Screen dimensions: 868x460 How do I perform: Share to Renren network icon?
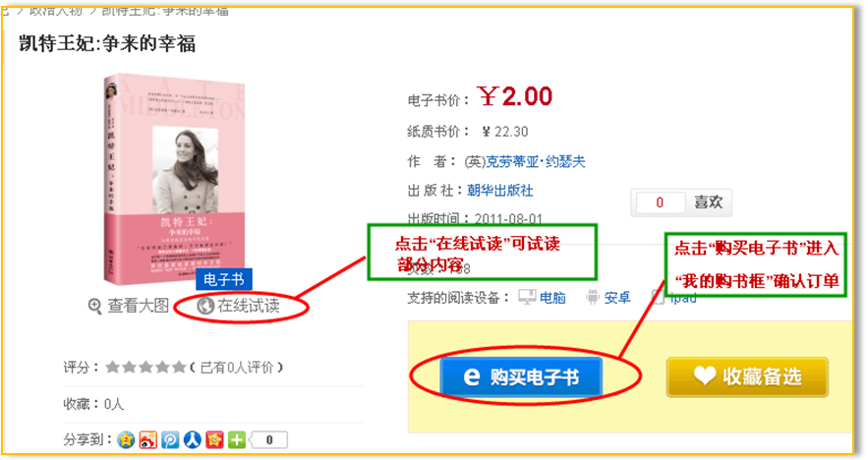(x=192, y=440)
